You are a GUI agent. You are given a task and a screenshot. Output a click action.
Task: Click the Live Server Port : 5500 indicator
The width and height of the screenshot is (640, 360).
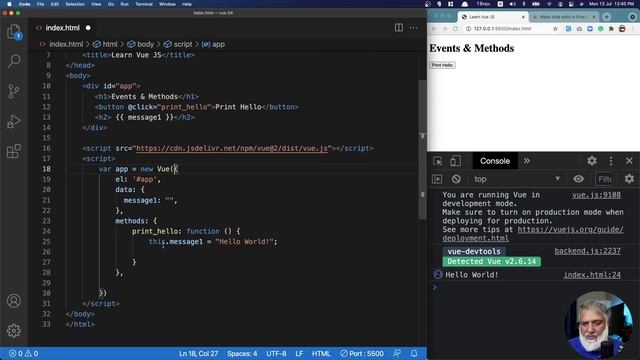tap(362, 353)
